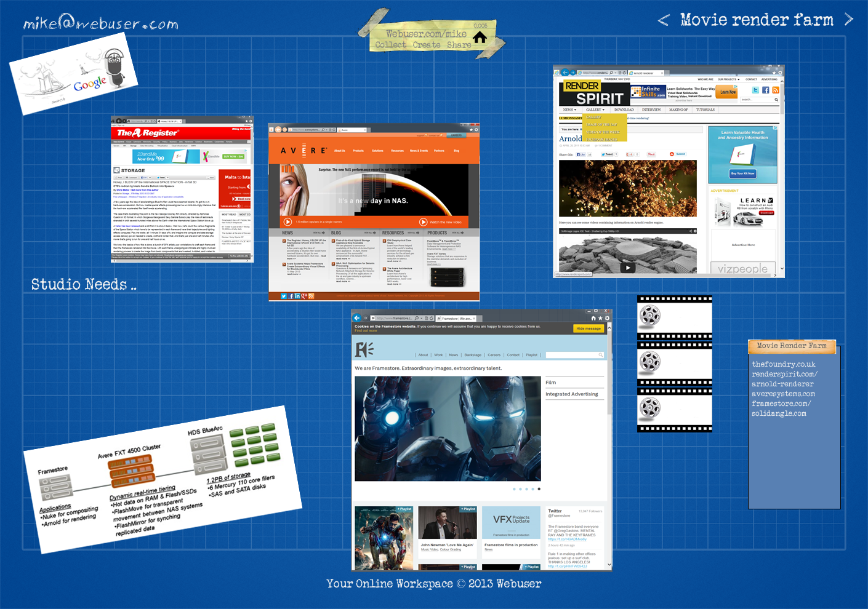
Task: Click the middle film reel icon
Action: [650, 362]
